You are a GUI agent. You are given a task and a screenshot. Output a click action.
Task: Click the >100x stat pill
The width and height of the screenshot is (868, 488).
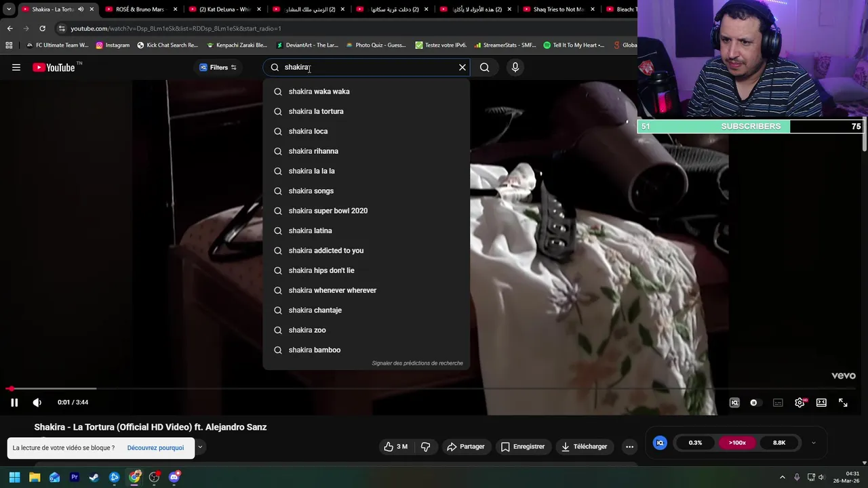[737, 443]
